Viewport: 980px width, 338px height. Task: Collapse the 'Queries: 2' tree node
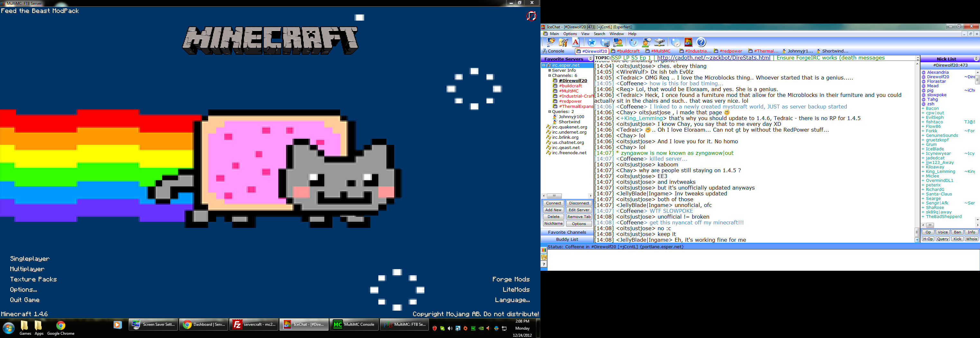coord(549,112)
